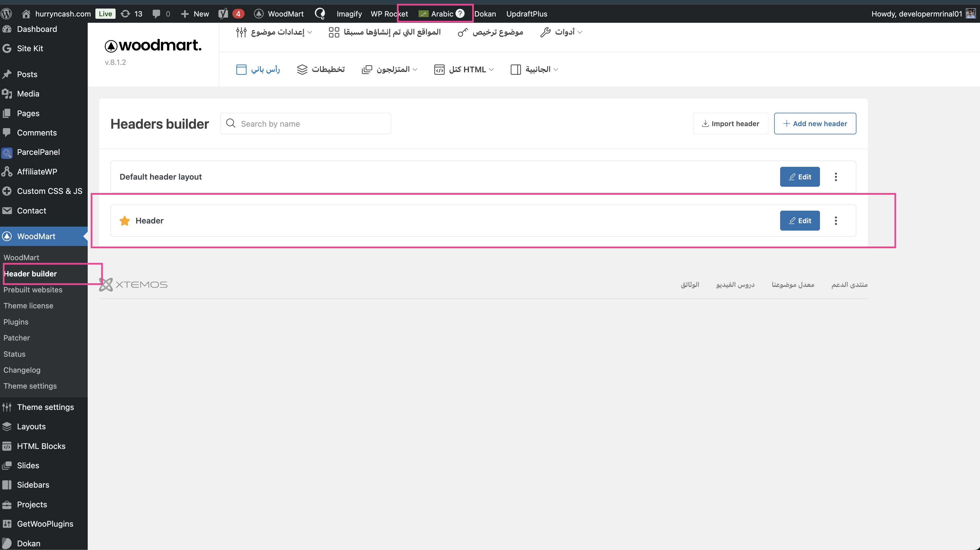Open WP Rocket in the admin bar

point(389,14)
